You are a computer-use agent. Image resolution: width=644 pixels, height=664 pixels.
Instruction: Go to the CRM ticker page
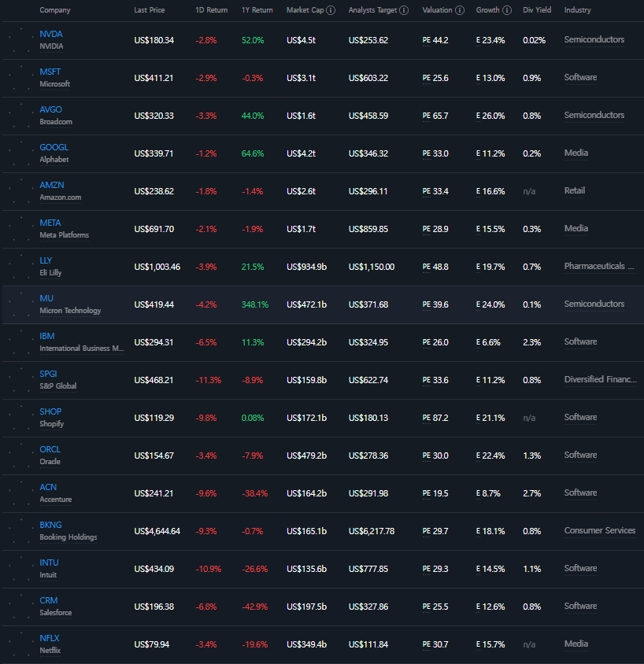[x=48, y=600]
